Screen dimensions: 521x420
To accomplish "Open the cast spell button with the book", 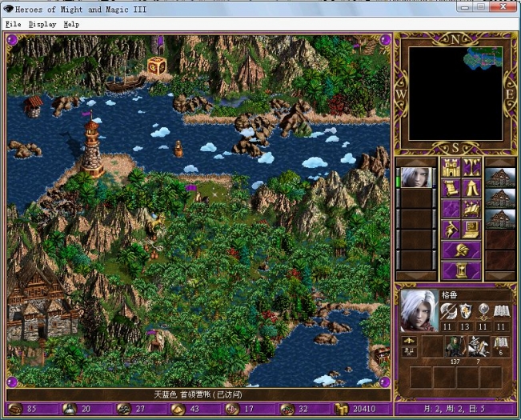I will [472, 209].
